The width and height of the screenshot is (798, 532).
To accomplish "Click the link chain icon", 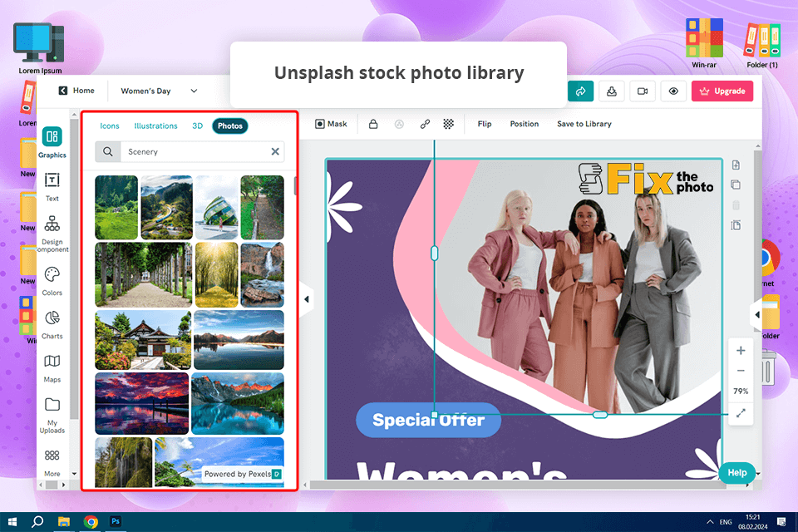I will (425, 124).
